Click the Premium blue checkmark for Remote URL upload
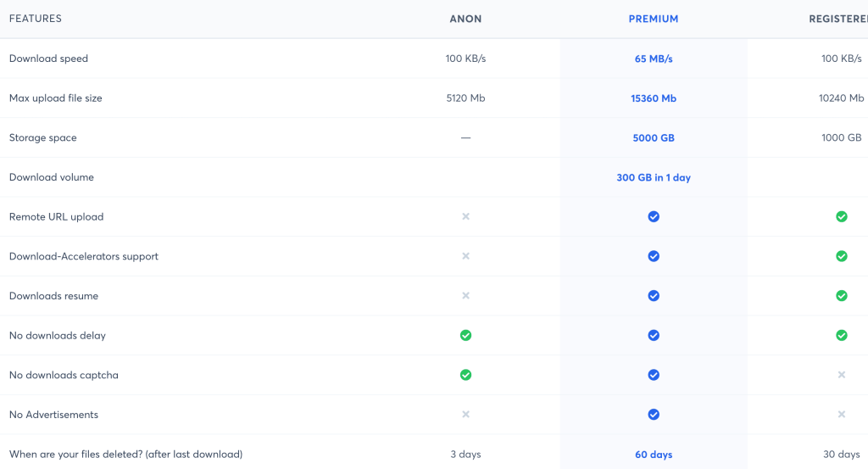Screen dimensions: 868x469 654,216
